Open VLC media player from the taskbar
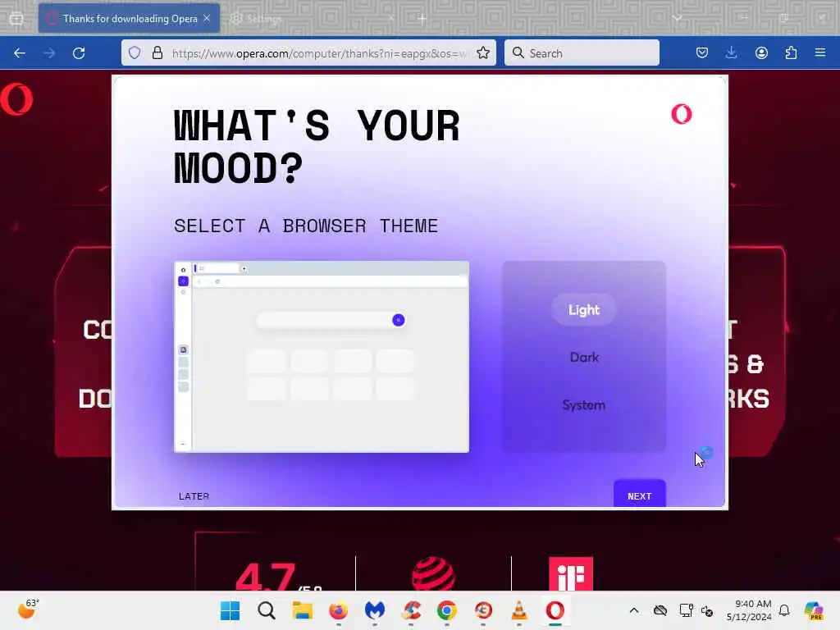The width and height of the screenshot is (840, 630). tap(518, 610)
